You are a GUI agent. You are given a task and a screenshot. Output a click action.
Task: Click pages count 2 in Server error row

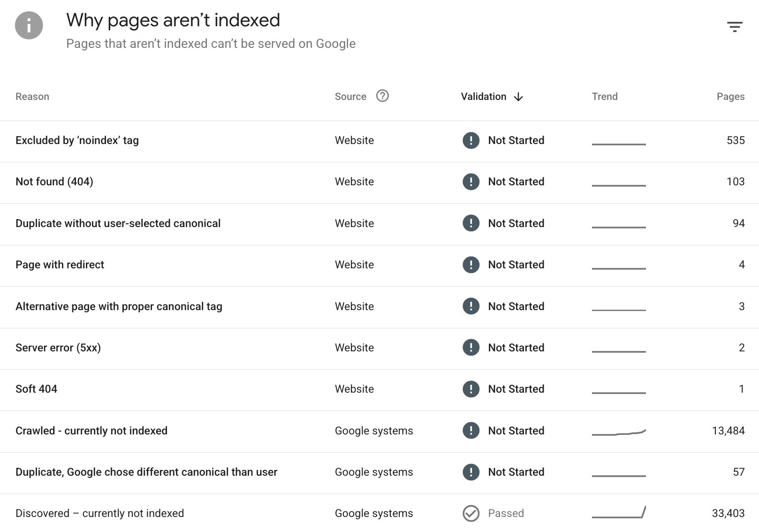click(x=742, y=348)
